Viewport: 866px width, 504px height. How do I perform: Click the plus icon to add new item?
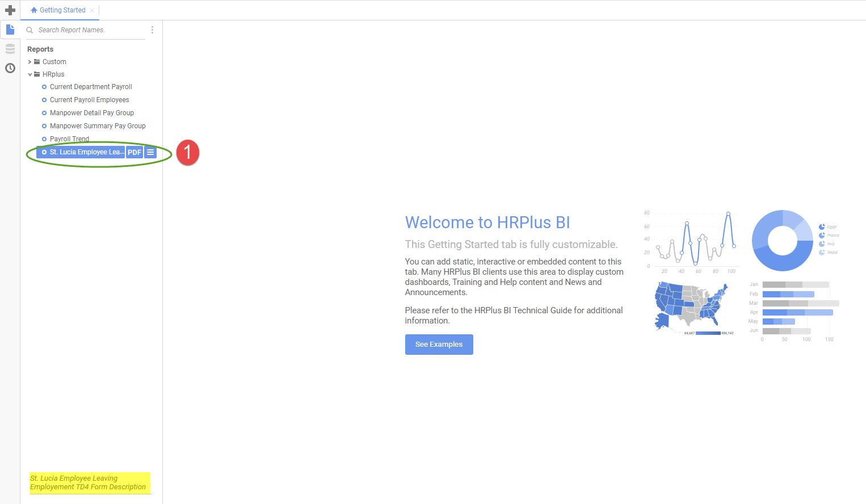point(10,10)
